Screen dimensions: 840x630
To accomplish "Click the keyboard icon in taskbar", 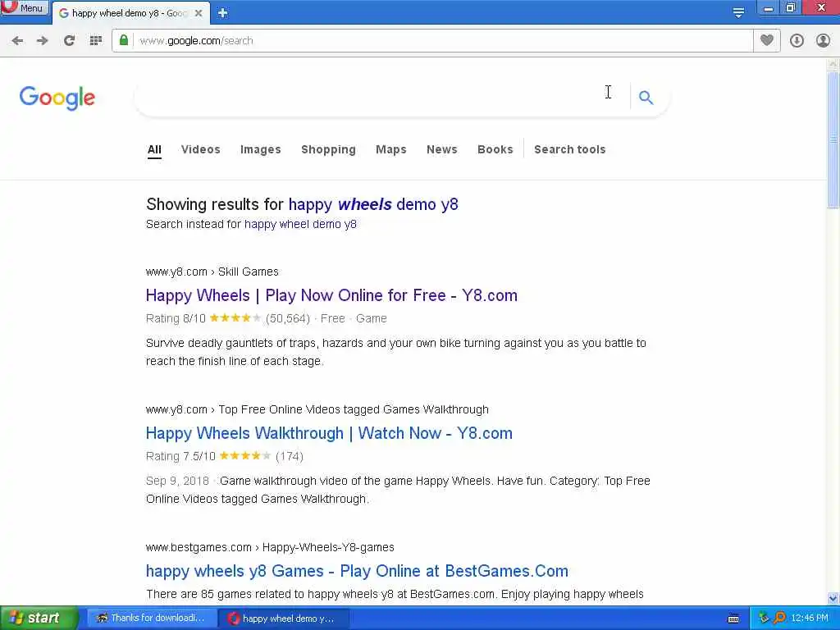I will tap(733, 619).
